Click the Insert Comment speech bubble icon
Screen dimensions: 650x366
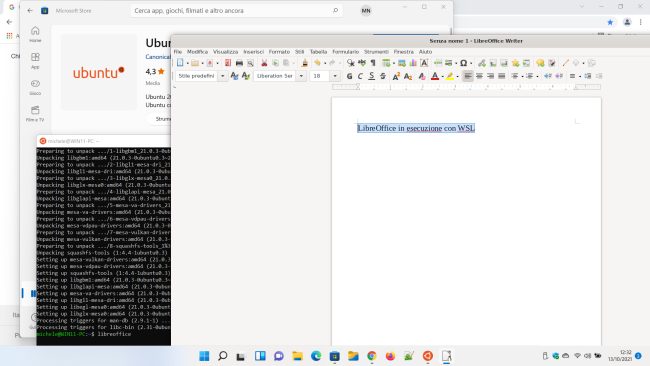pyautogui.click(x=540, y=63)
